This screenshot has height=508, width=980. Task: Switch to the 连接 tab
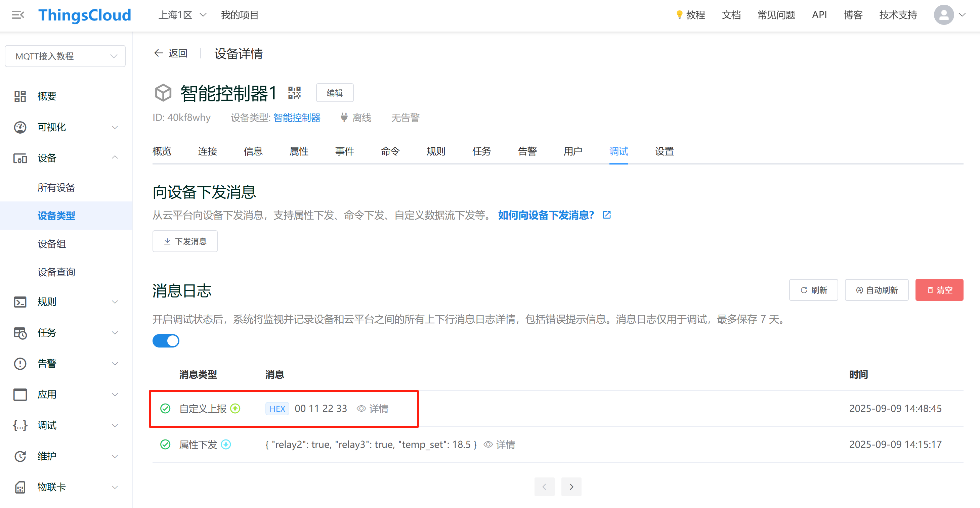[208, 151]
